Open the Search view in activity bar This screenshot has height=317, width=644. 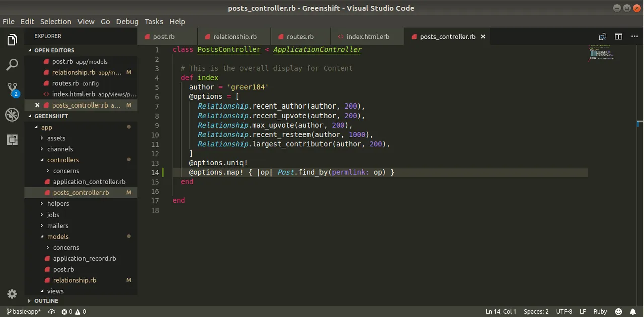point(12,65)
